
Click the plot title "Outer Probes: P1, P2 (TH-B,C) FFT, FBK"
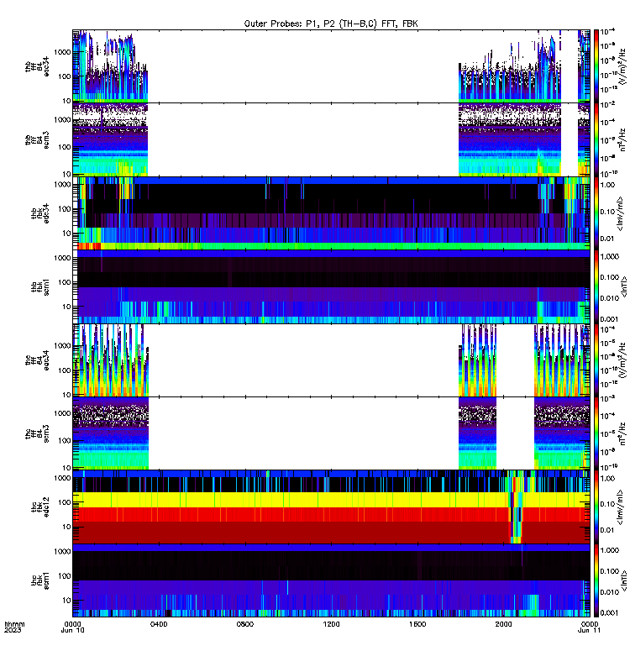331,24
